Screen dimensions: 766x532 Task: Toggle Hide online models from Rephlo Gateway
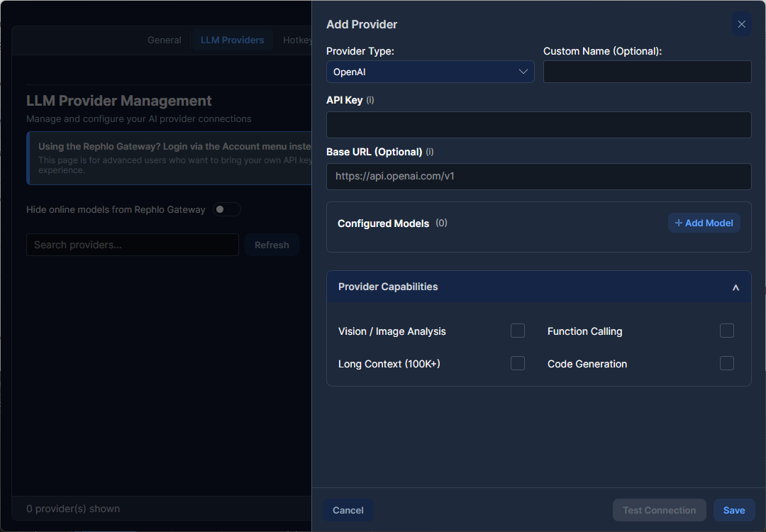(227, 209)
